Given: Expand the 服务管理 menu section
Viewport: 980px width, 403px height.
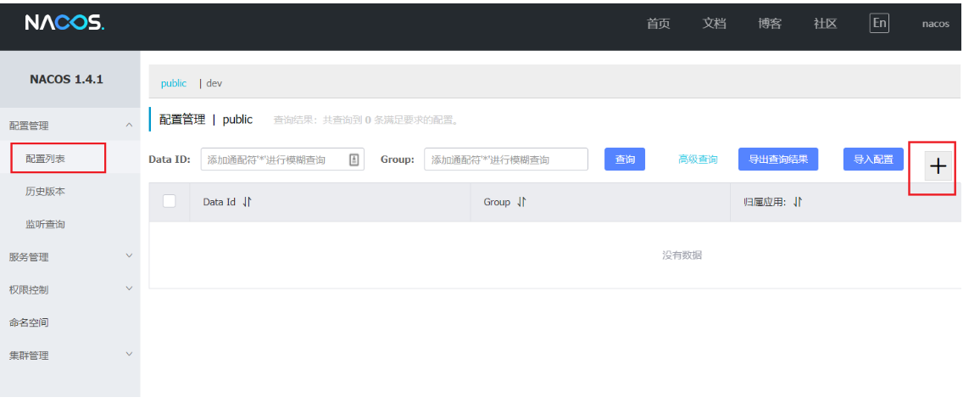Looking at the screenshot, I should click(130, 256).
